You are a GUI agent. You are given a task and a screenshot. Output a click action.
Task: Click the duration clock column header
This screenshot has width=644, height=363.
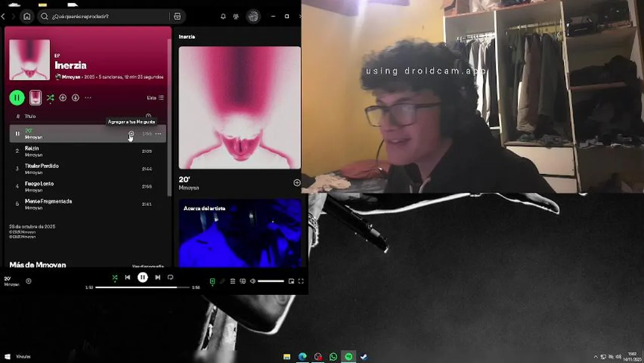[x=148, y=116]
